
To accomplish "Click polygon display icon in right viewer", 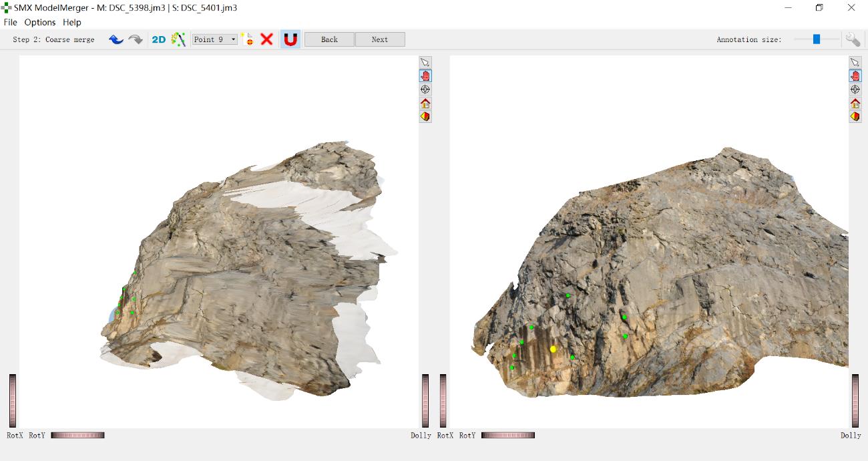I will tap(855, 116).
